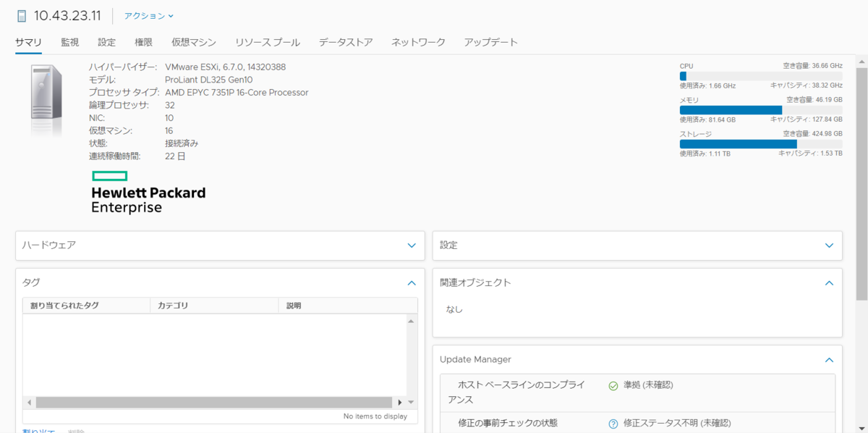Click the tag table scroll-up arrow
Viewport: 868px width, 433px height.
(x=411, y=320)
